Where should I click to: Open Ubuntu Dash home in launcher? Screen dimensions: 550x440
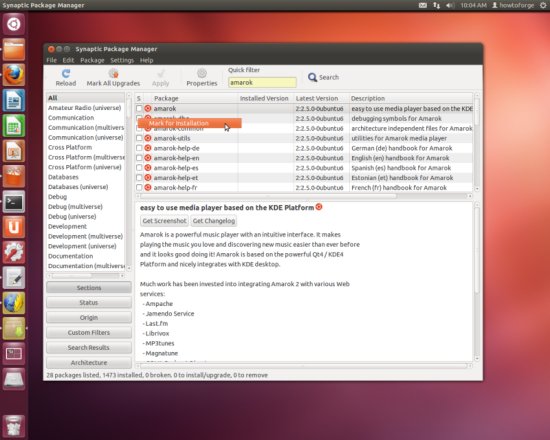(x=14, y=24)
